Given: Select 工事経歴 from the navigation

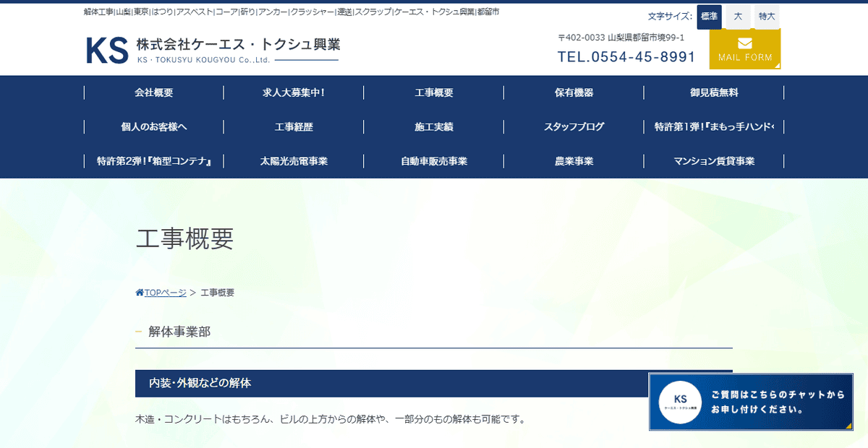Looking at the screenshot, I should point(293,126).
